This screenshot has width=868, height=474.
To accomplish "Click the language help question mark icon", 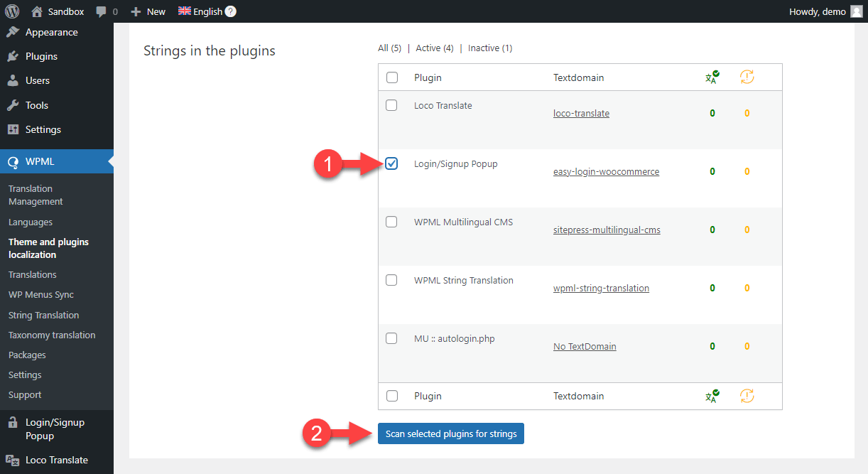I will click(231, 11).
